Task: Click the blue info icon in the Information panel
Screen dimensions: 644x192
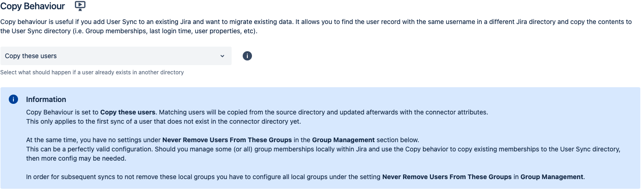Action: 14,99
